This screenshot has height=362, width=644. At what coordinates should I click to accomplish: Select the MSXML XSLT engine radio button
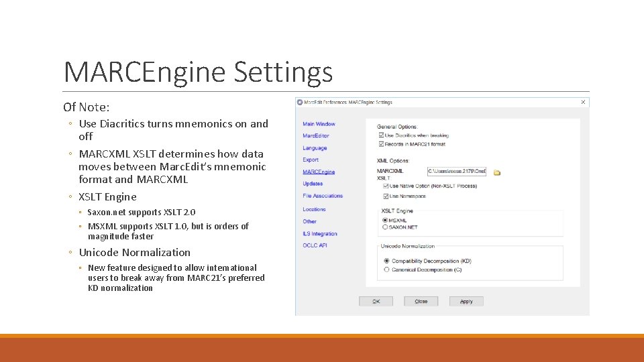tap(385, 221)
